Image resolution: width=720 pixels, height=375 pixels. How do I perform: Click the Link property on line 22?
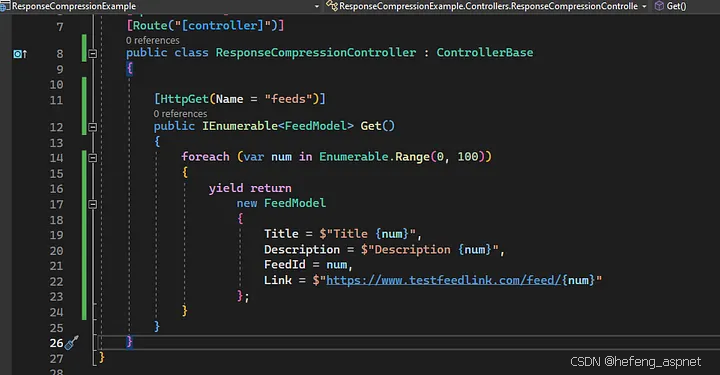pos(277,280)
